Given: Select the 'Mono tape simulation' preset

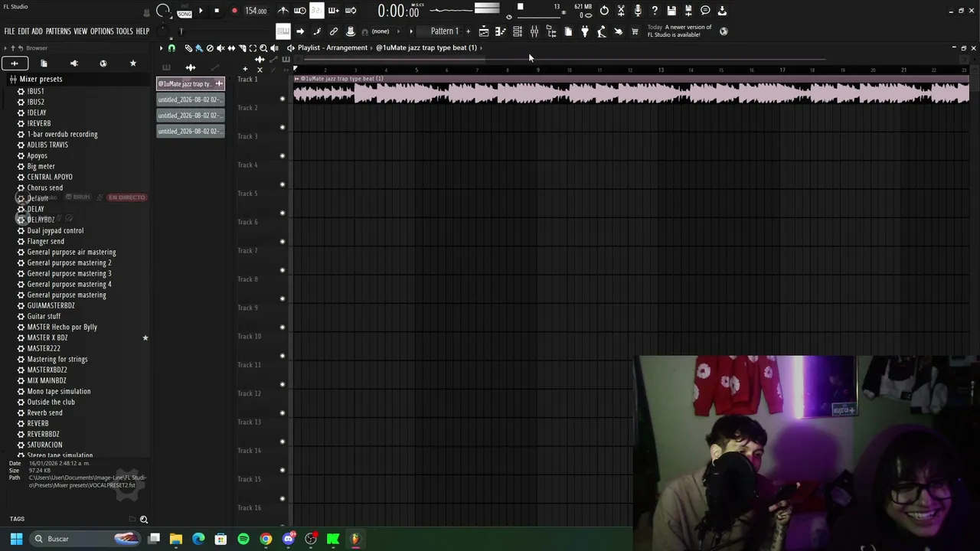Looking at the screenshot, I should [x=59, y=391].
